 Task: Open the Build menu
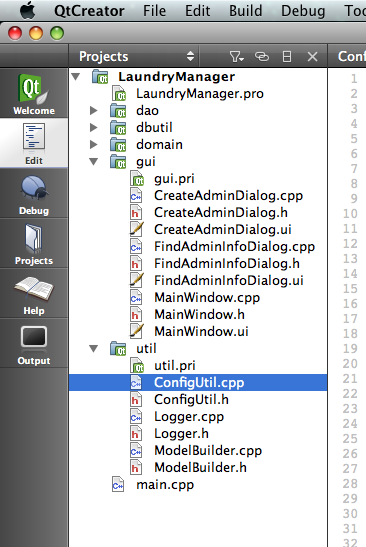pos(246,11)
